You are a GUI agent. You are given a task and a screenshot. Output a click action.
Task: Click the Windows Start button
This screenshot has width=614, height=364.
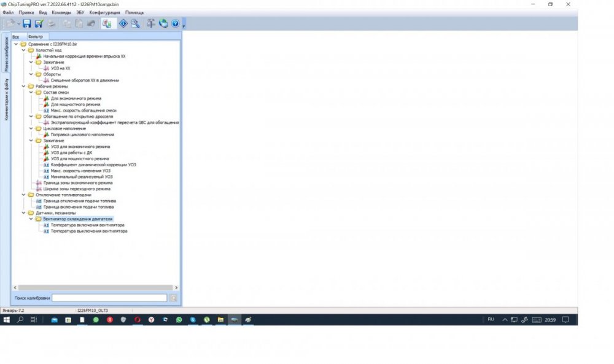pos(7,320)
